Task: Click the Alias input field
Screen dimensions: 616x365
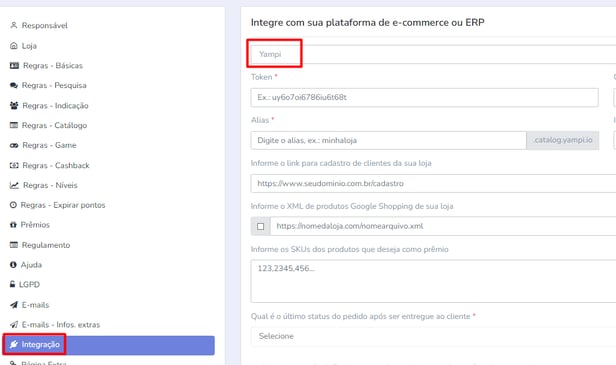Action: pyautogui.click(x=389, y=140)
